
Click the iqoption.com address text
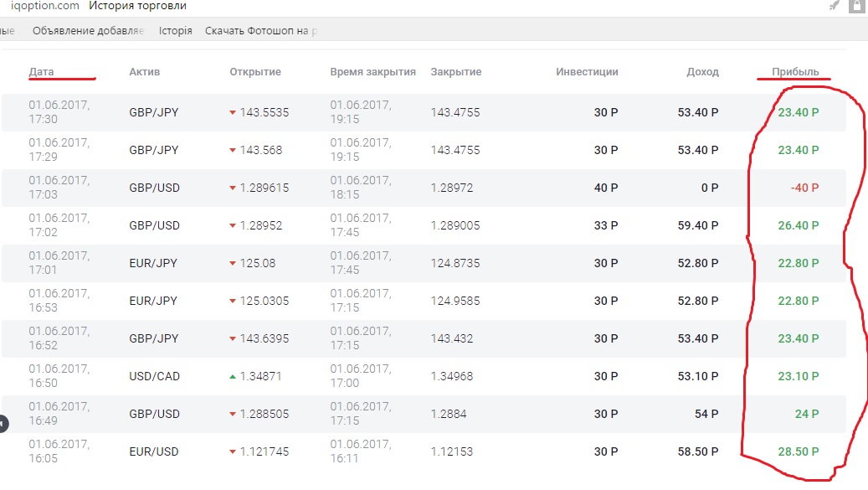pyautogui.click(x=45, y=6)
